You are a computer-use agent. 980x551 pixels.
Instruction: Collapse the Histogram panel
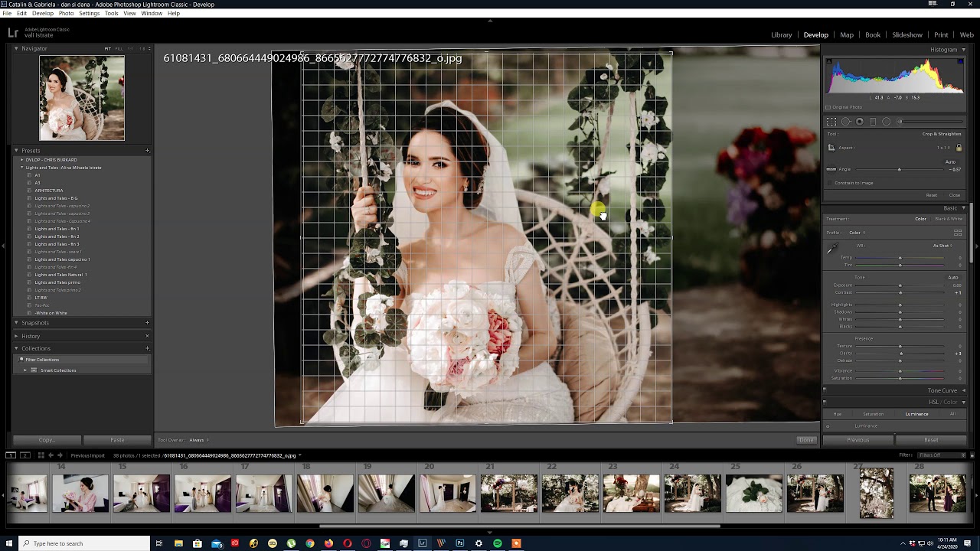pyautogui.click(x=963, y=50)
